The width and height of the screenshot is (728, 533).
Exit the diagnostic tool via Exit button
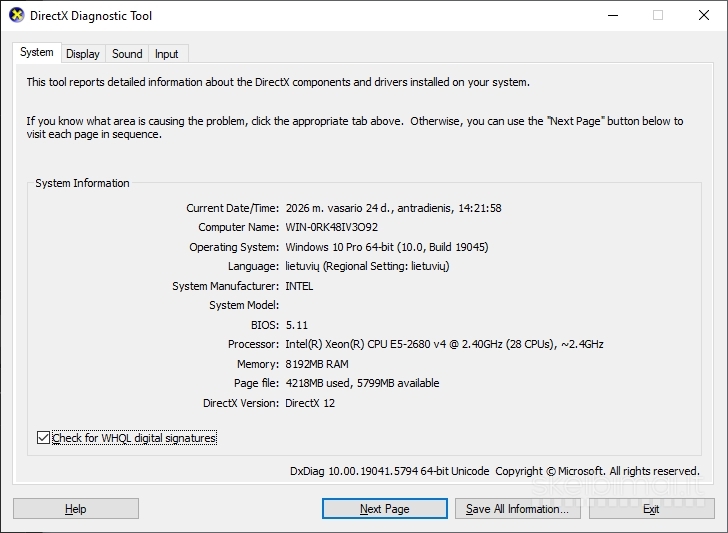(x=651, y=509)
